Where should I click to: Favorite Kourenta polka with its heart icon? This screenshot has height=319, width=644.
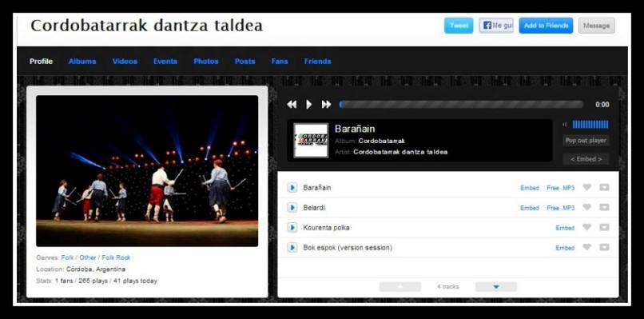(x=587, y=227)
